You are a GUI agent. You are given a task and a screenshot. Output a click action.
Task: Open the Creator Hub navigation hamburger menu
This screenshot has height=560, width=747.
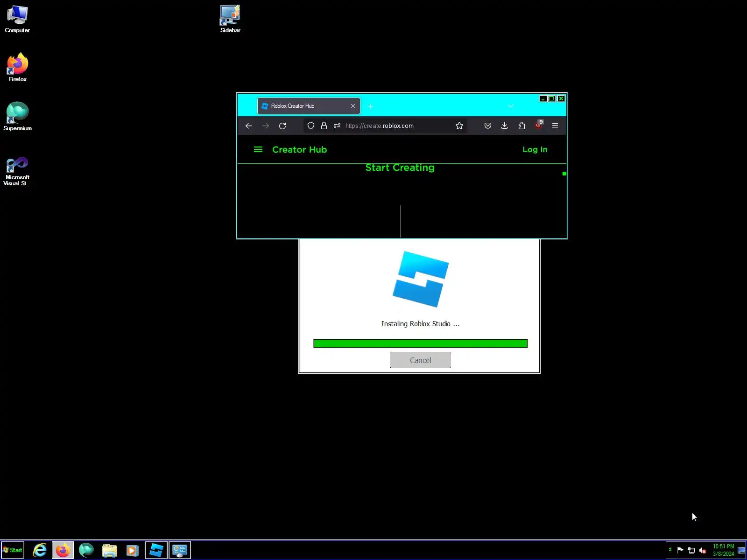coord(258,149)
